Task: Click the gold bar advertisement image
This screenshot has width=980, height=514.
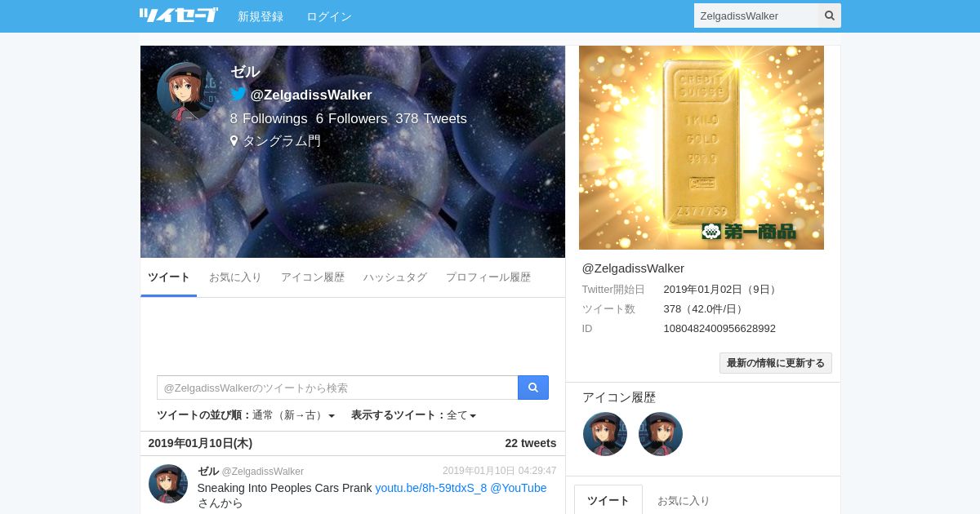Action: click(702, 148)
